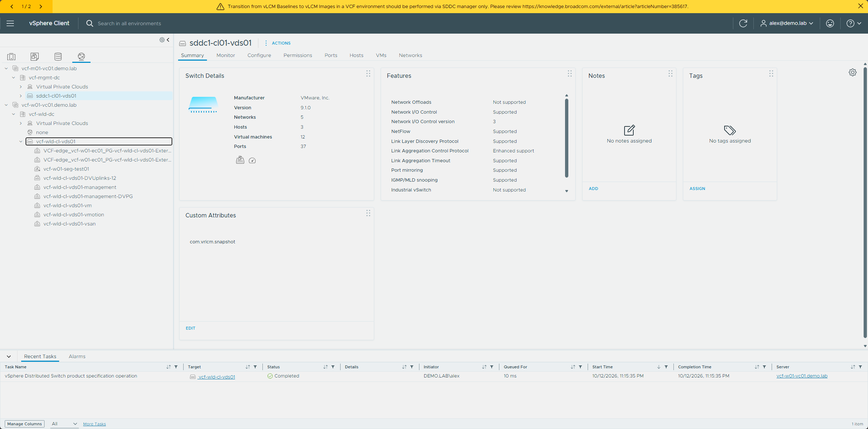The image size is (868, 429).
Task: Collapse the vcf-wld-cl-vds01 tree node
Action: [21, 141]
